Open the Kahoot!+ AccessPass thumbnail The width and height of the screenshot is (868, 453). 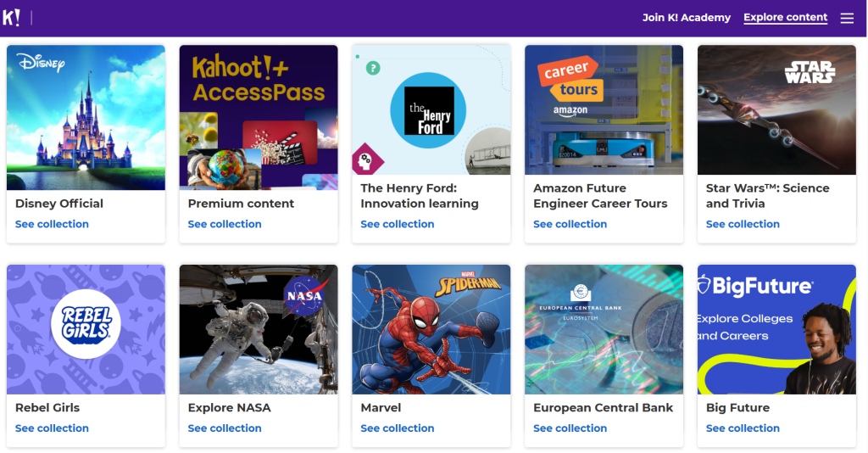coord(259,117)
